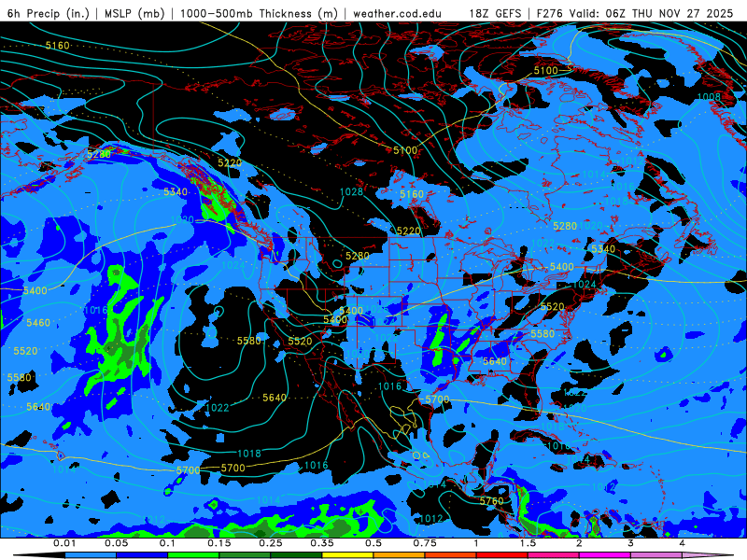Click the 0.1 legend value

[167, 543]
